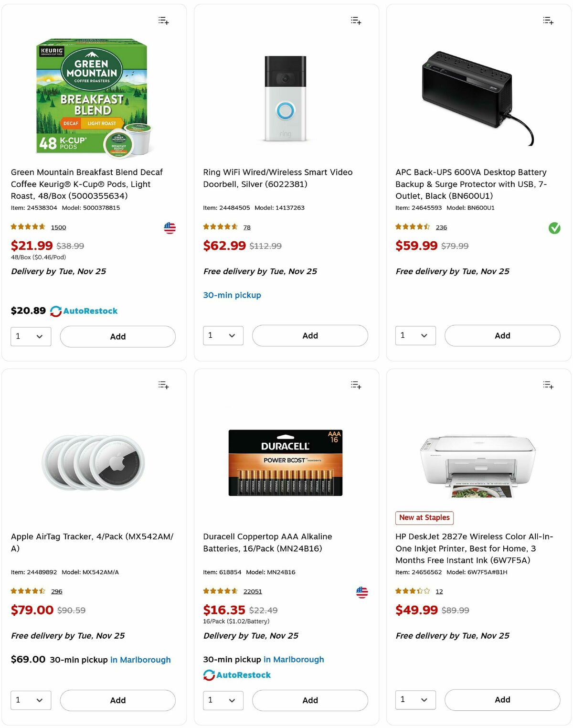Click the USA flag badge on coffee pods
The width and height of the screenshot is (573, 728).
[170, 228]
